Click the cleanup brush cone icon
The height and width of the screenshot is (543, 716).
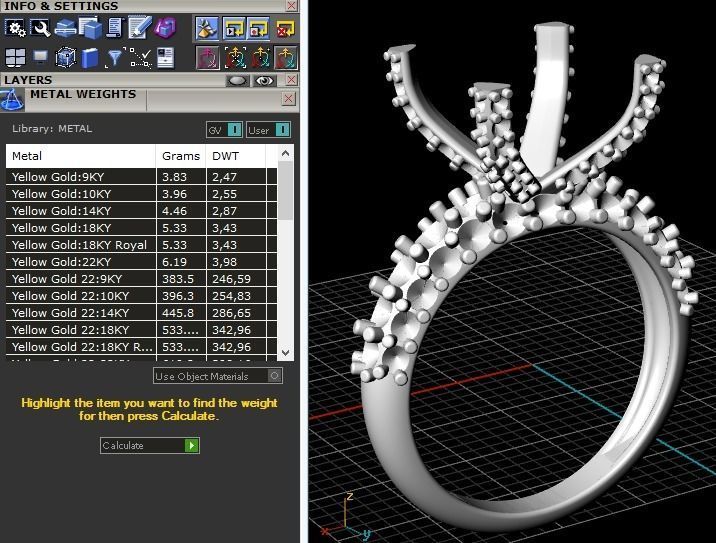tap(207, 28)
